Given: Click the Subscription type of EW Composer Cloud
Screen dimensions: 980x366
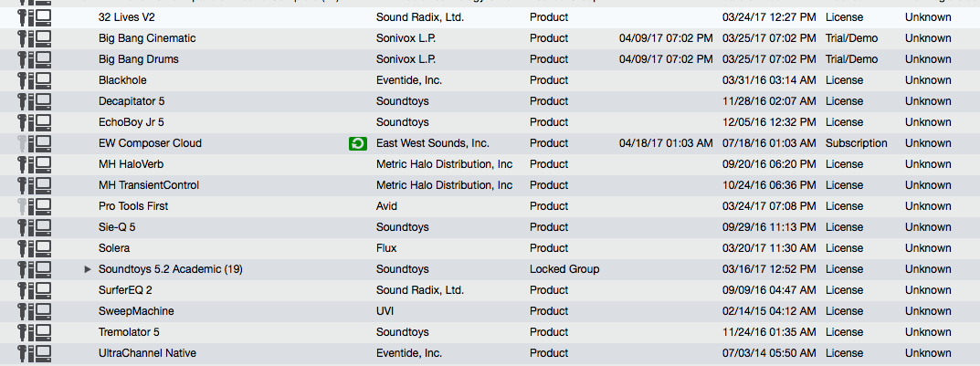Looking at the screenshot, I should pos(857,143).
